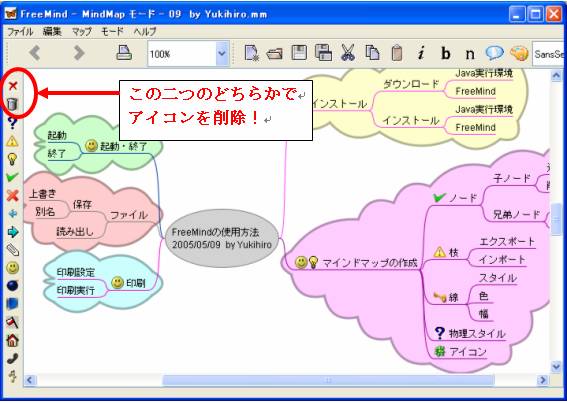Copy the node with copy icon
The image size is (567, 403).
point(372,53)
